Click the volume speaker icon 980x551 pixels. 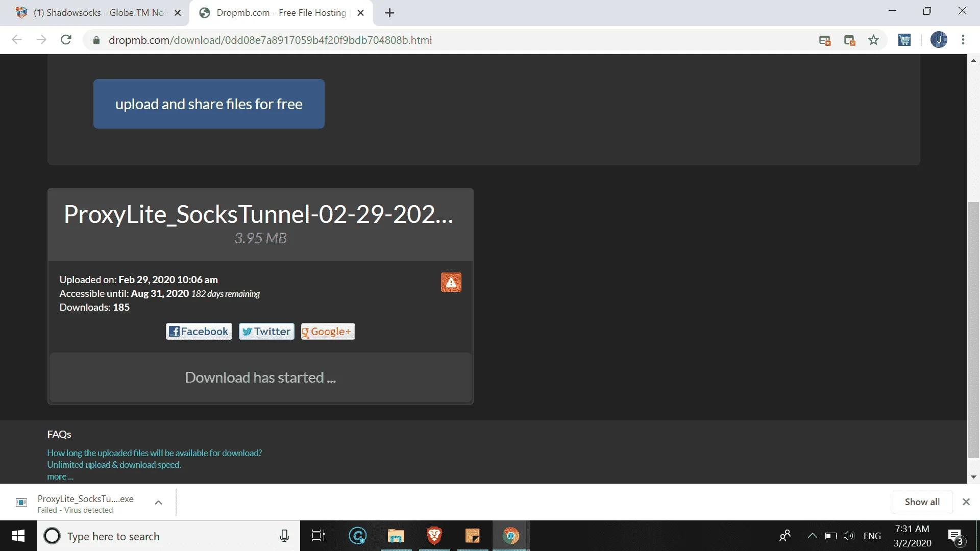(x=848, y=536)
